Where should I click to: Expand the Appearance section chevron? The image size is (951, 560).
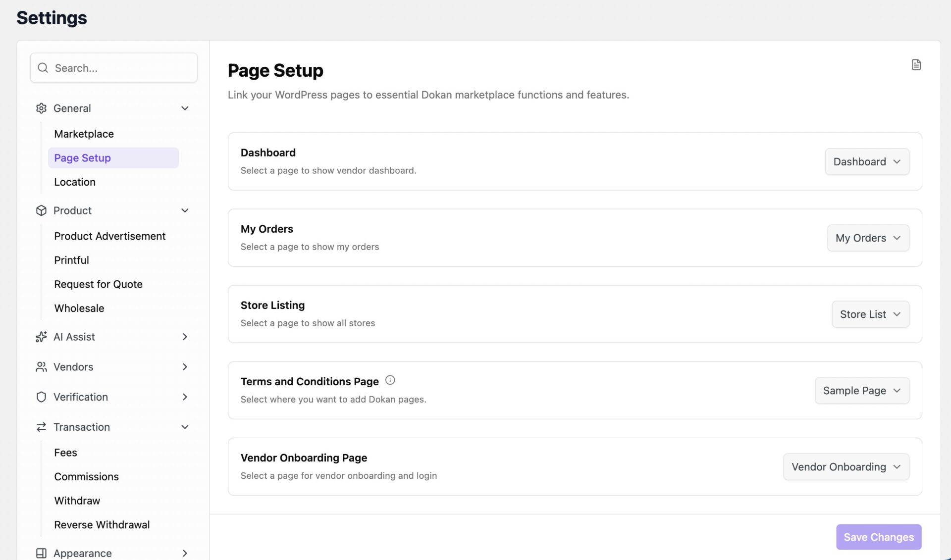(185, 553)
